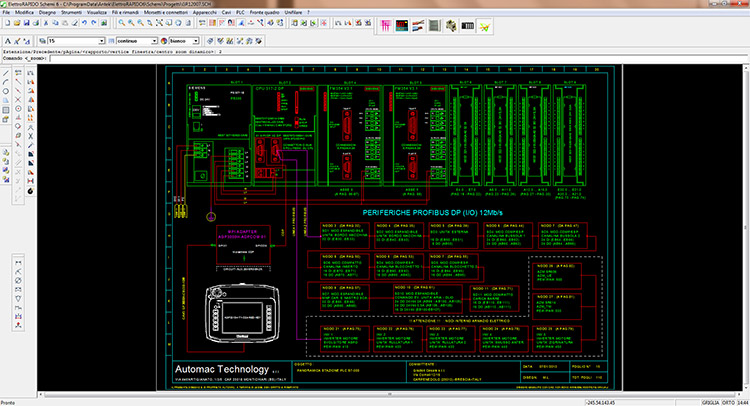Viewport: 750px width, 406px height.
Task: Open the Disegno menu
Action: point(47,12)
